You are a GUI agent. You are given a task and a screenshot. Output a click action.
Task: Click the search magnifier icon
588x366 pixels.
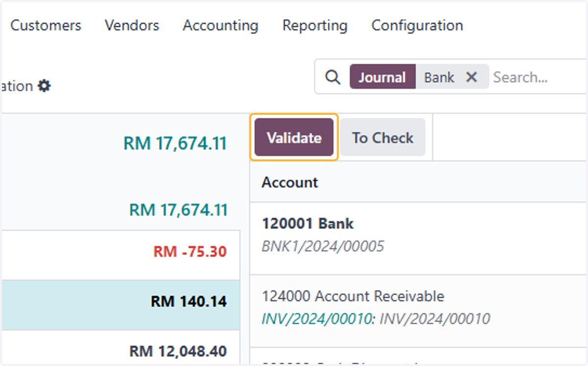[x=333, y=77]
